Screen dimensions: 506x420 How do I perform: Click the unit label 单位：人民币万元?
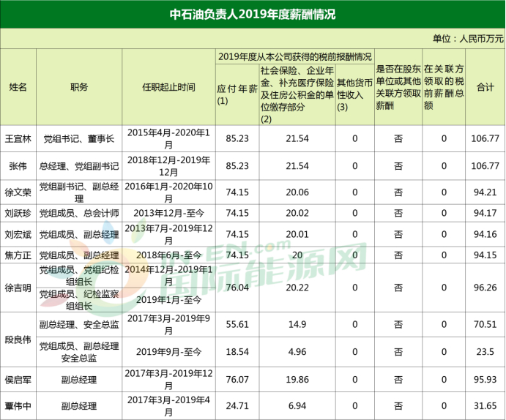tap(468, 39)
